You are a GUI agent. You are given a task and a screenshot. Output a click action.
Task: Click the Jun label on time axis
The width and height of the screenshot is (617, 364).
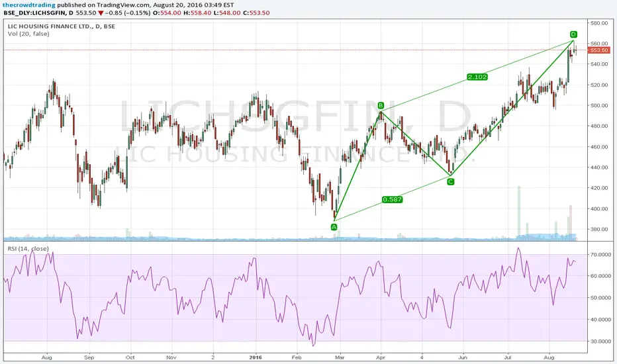(x=463, y=357)
